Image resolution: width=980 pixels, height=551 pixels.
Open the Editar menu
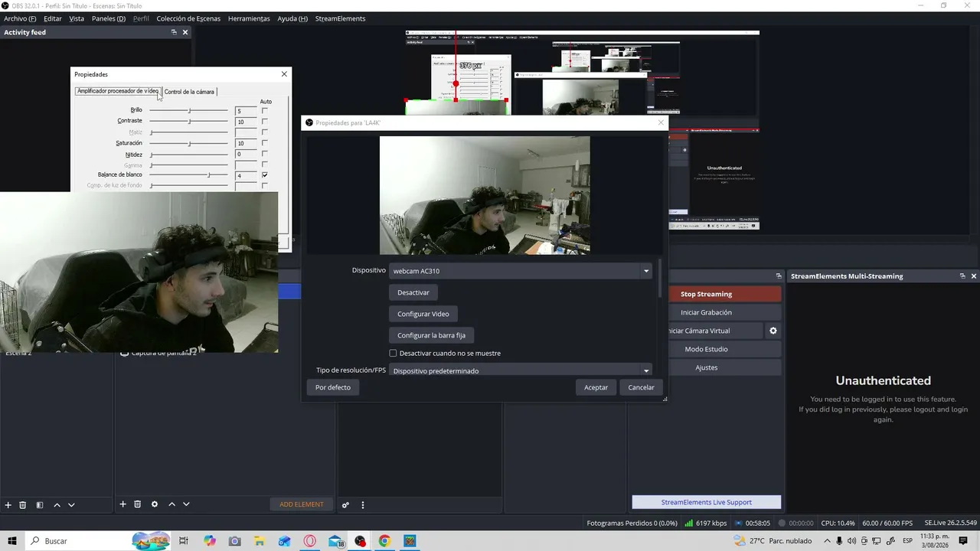pyautogui.click(x=53, y=18)
